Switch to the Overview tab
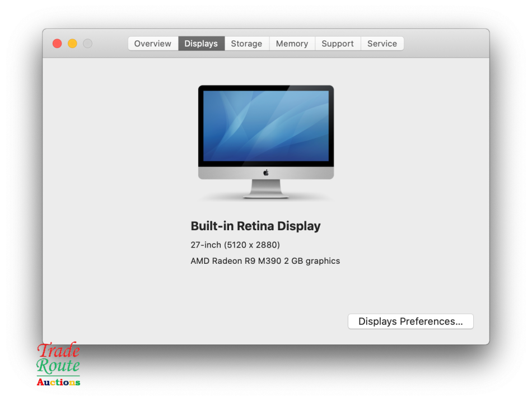The width and height of the screenshot is (532, 401). (x=152, y=43)
